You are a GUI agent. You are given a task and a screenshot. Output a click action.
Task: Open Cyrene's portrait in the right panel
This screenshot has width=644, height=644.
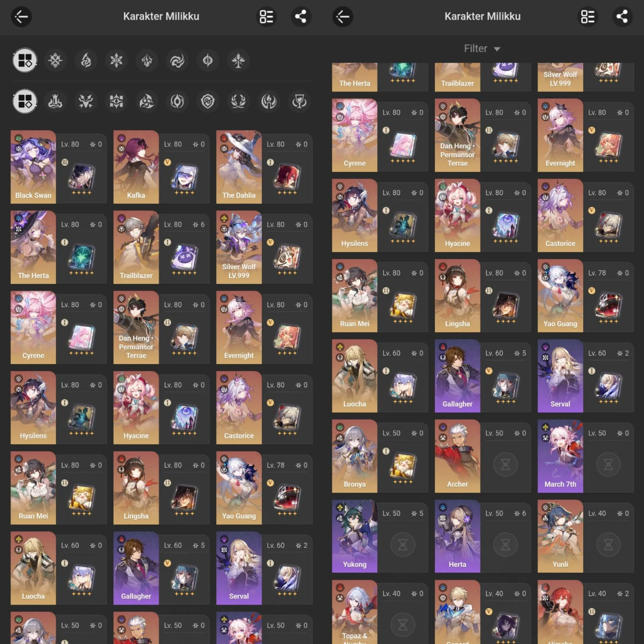(x=355, y=135)
